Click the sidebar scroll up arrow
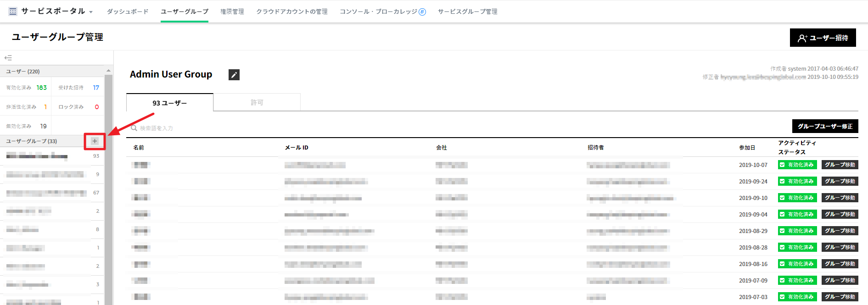868x305 pixels. click(108, 71)
